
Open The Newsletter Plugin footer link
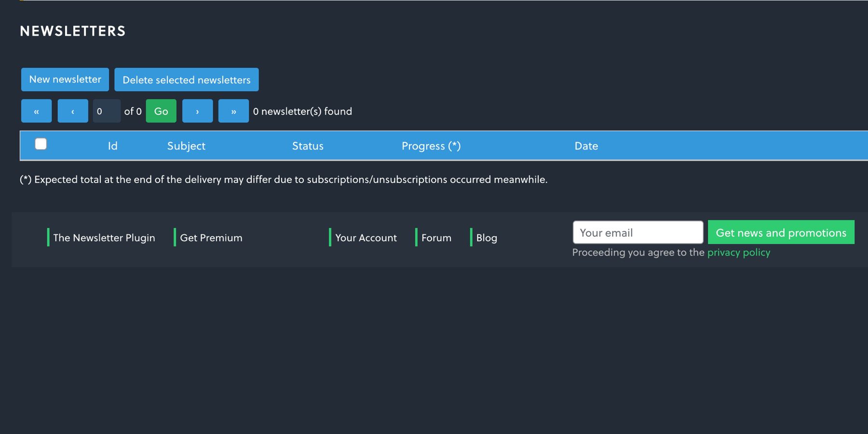pyautogui.click(x=104, y=238)
